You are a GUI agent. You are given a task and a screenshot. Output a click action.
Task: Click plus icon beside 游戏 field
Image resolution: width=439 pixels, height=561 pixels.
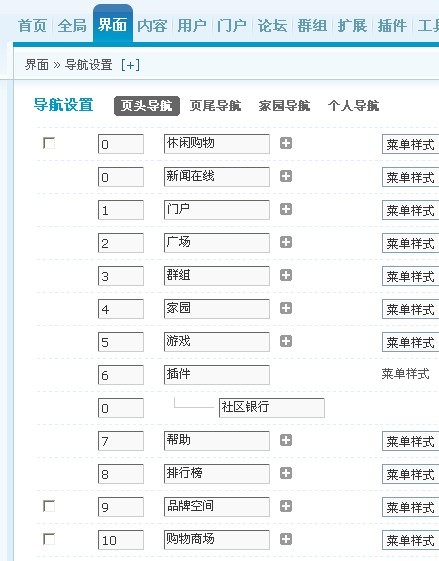click(x=286, y=341)
